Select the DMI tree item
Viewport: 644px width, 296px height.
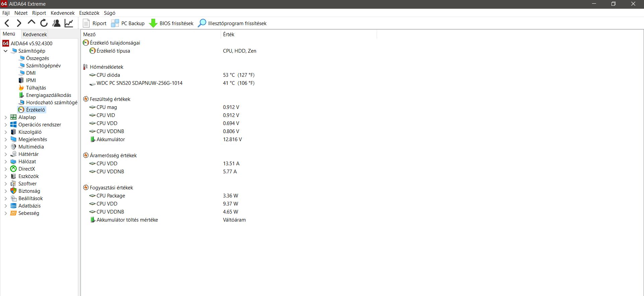pyautogui.click(x=31, y=73)
